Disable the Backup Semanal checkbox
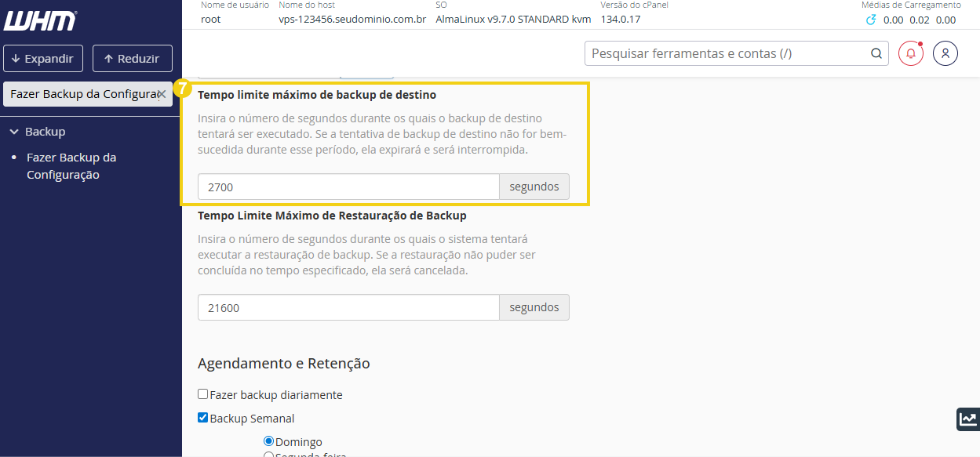The image size is (980, 457). pyautogui.click(x=202, y=418)
